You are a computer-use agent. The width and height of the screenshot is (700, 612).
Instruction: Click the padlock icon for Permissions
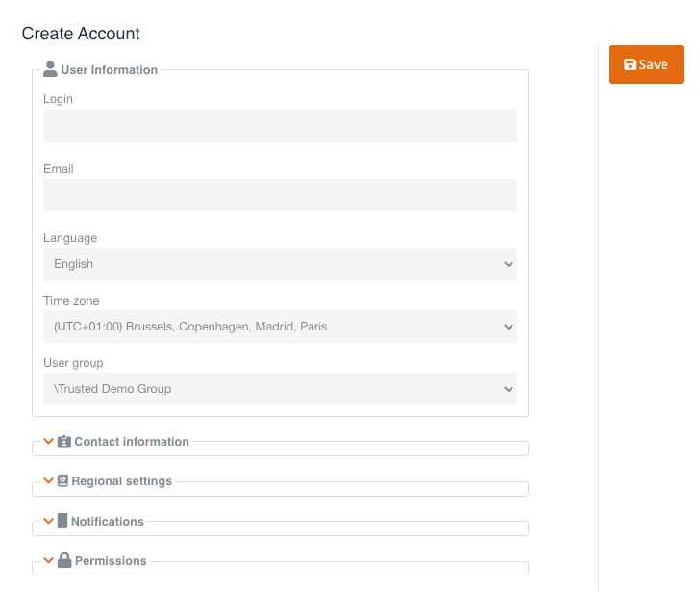pyautogui.click(x=64, y=560)
